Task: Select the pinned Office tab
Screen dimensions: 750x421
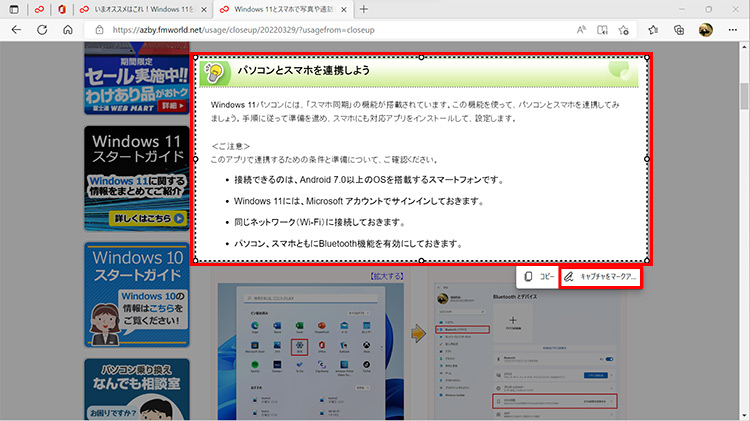Action: [62, 9]
